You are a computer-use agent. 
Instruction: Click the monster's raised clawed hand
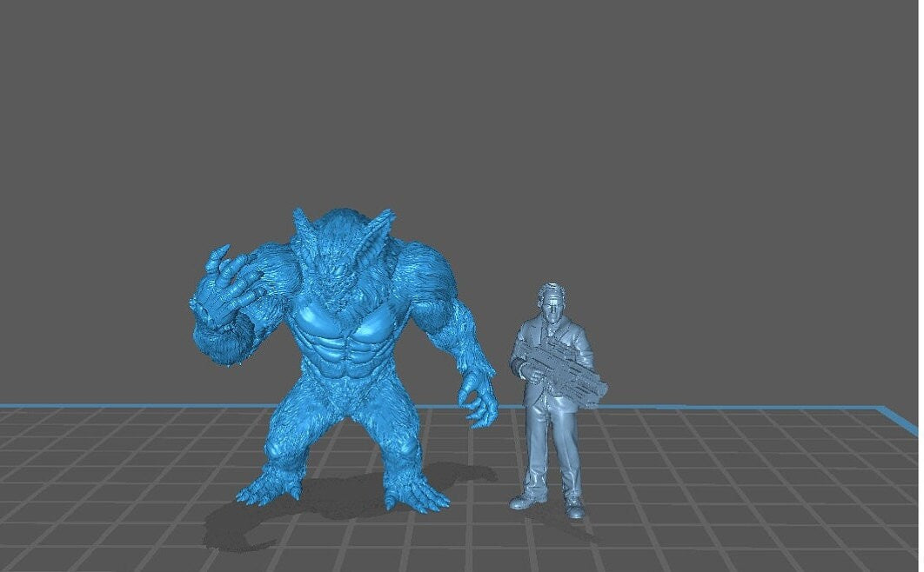[228, 287]
